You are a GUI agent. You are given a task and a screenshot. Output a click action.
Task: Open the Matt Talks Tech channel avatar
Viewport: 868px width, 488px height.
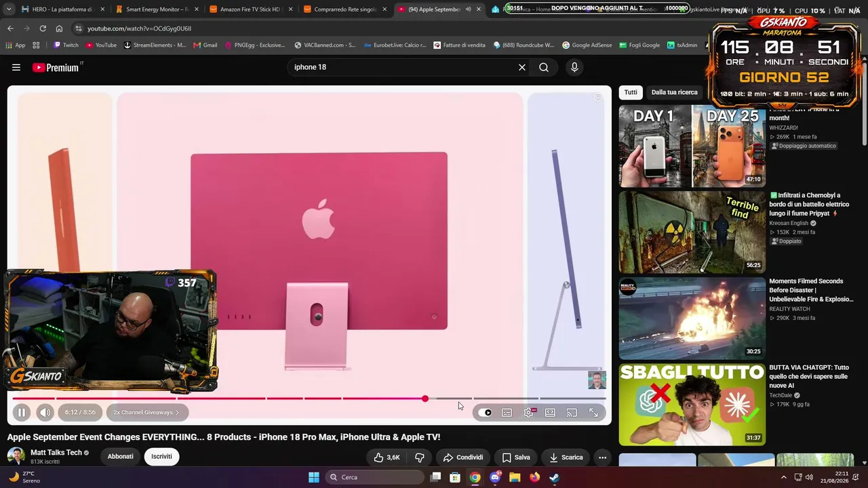(16, 456)
